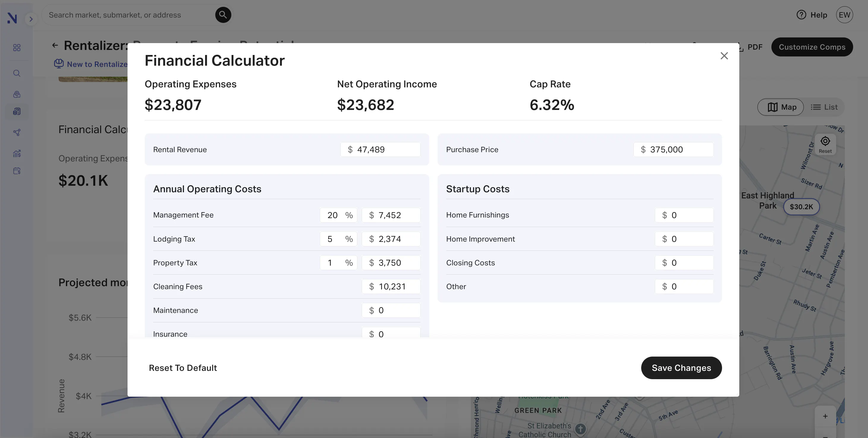This screenshot has width=868, height=438.
Task: Click the Annual Operating Costs heading
Action: (207, 189)
